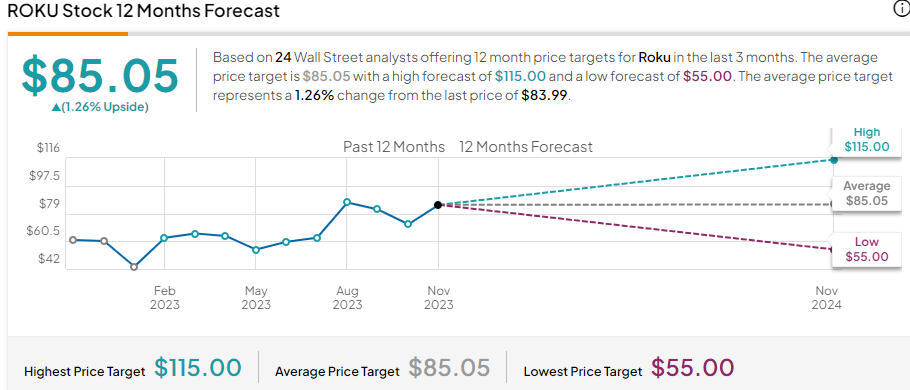Click the May 2023 chart data point
The height and width of the screenshot is (390, 910).
coord(256,250)
